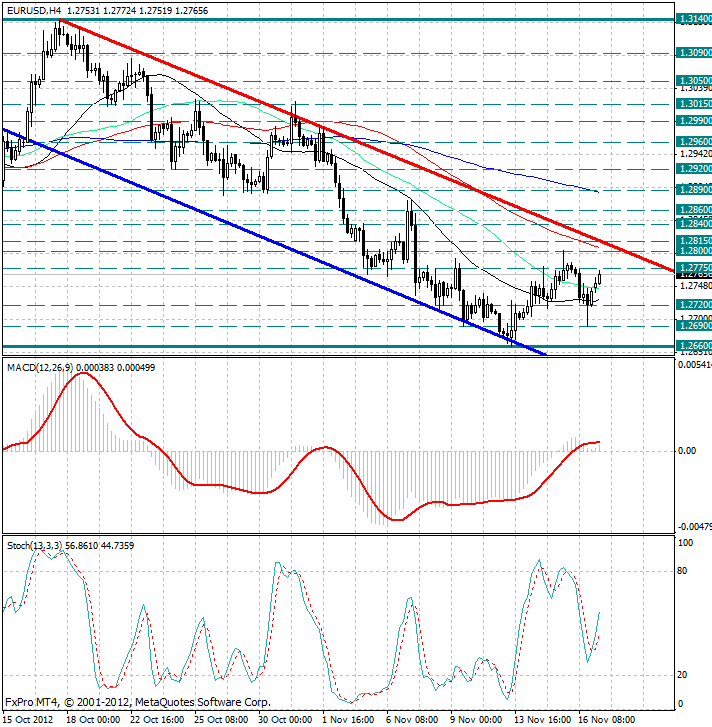712x727 pixels.
Task: Select the thick blue descending channel line
Action: pyautogui.click(x=273, y=241)
